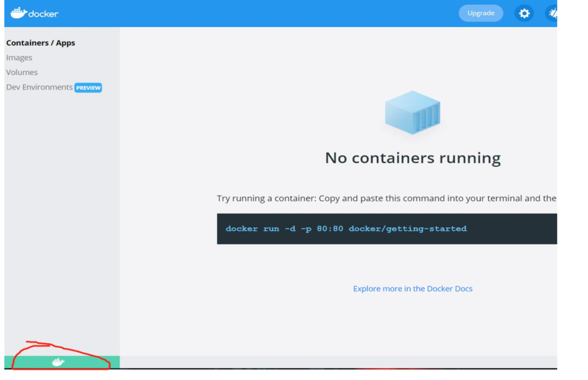Select Containers / Apps in sidebar

[41, 43]
